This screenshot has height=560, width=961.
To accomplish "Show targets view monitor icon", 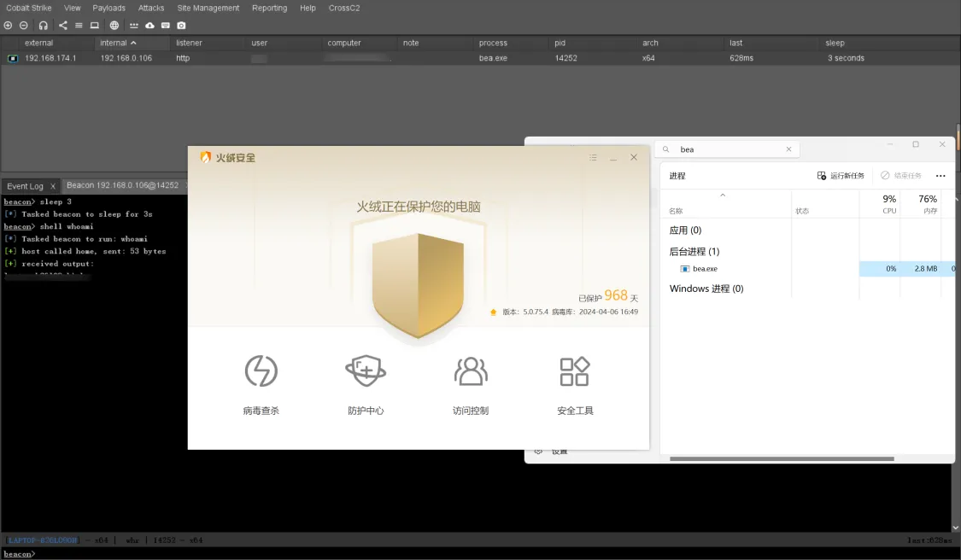I will tap(94, 25).
